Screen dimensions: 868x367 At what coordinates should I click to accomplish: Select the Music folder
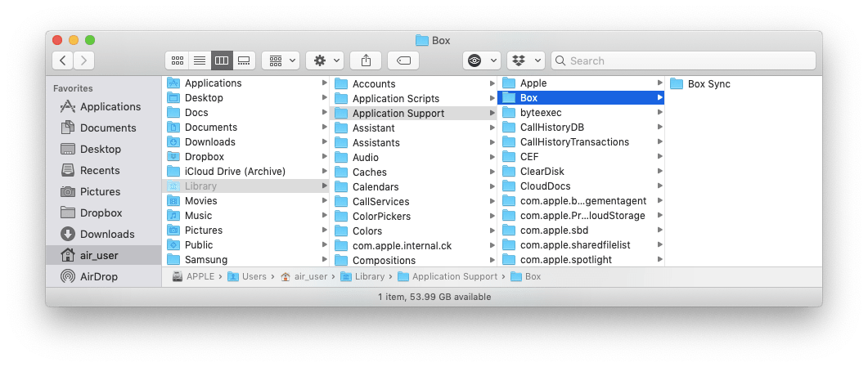point(245,216)
